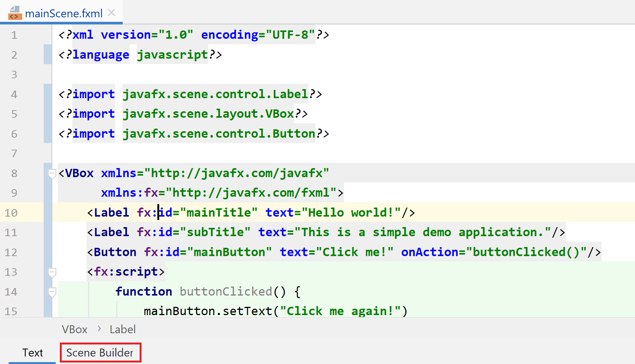This screenshot has width=635, height=364.
Task: Close the mainScene.fxml editor tab
Action: tap(111, 13)
